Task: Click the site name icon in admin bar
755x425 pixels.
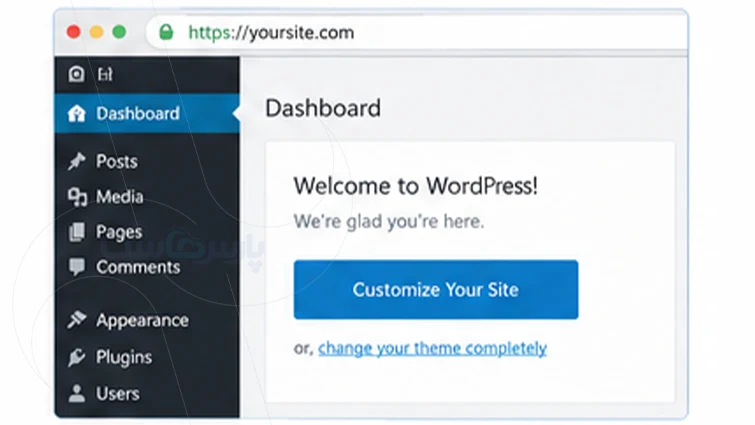Action: [105, 74]
